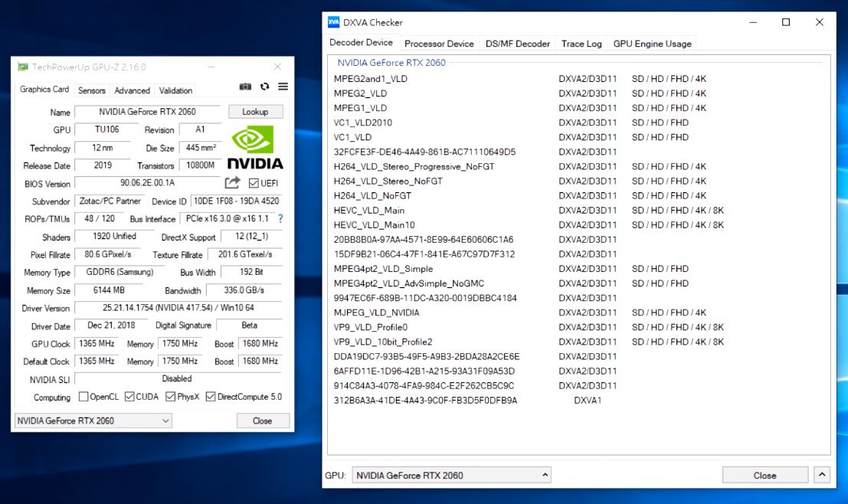This screenshot has width=848, height=504.
Task: Uncheck the PhysX checkbox
Action: pos(170,397)
